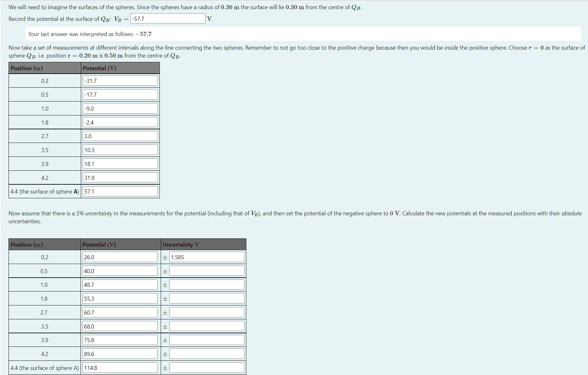Click position 0.2 in the -31.7 row
This screenshot has width=588, height=375.
tap(45, 81)
